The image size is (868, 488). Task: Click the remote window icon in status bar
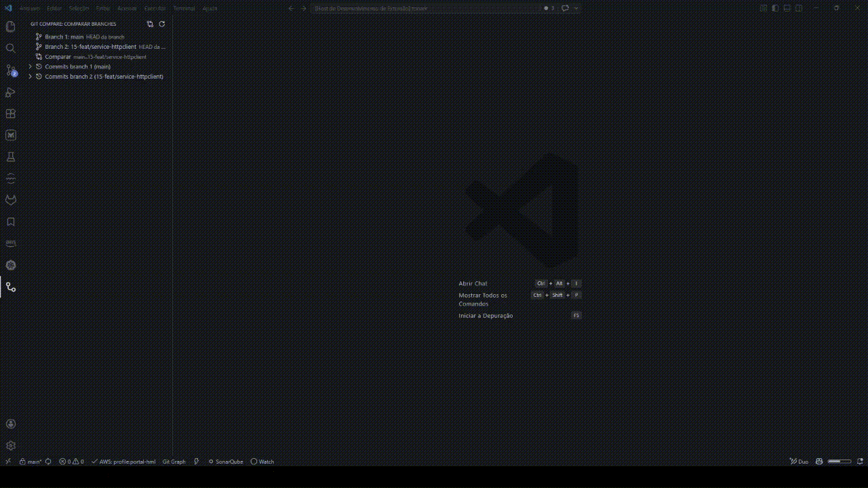coord(8,462)
